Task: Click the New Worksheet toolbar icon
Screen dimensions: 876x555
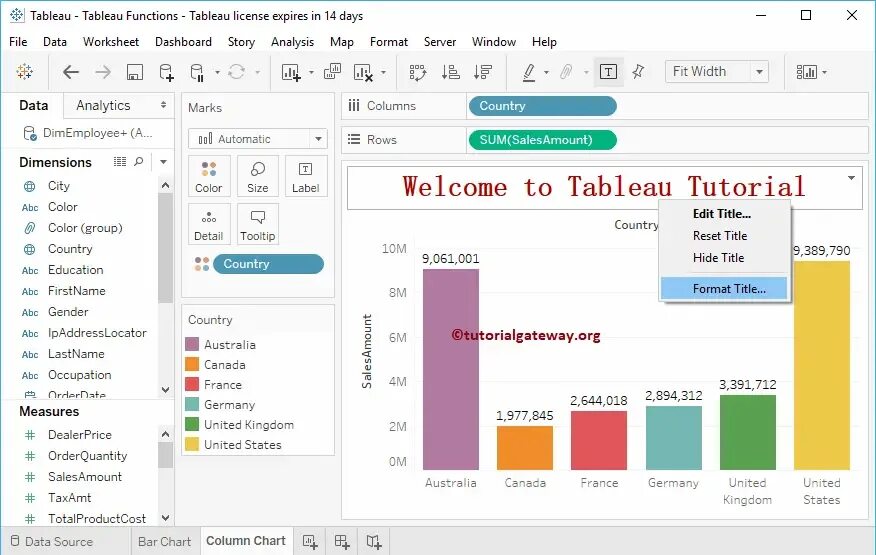Action: pos(291,72)
